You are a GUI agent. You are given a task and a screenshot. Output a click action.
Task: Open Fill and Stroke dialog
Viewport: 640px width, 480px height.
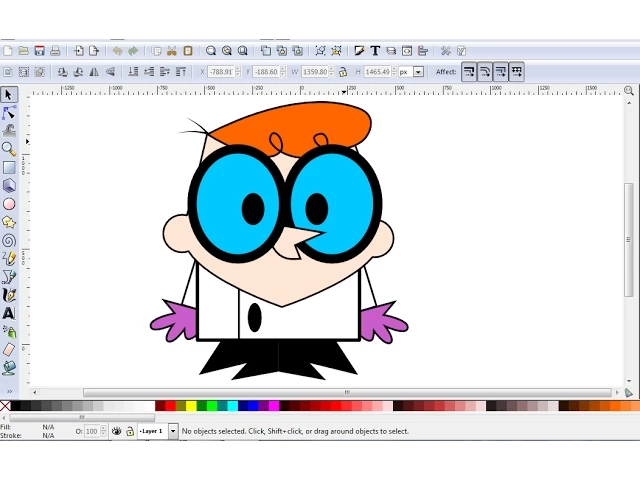click(x=359, y=51)
